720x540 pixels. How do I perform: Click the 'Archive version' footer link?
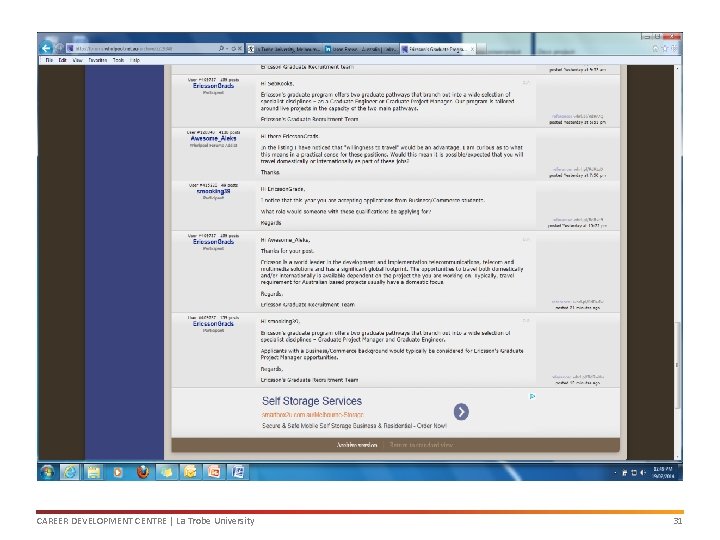357,444
